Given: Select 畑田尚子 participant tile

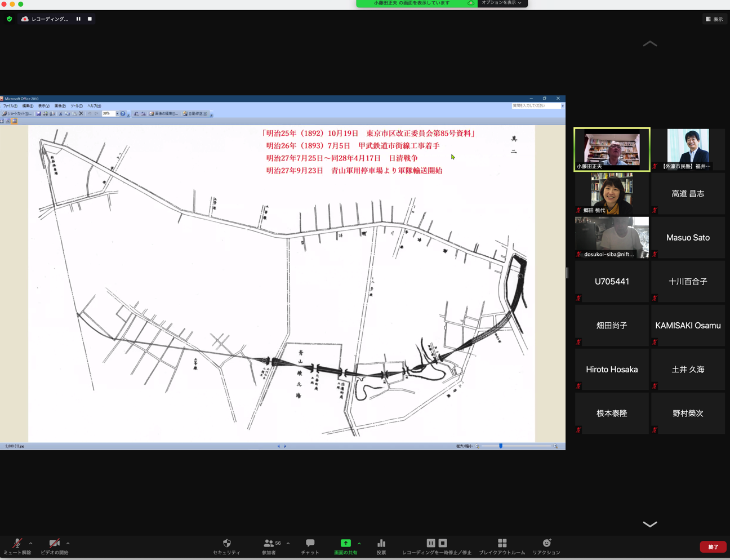Looking at the screenshot, I should [612, 325].
